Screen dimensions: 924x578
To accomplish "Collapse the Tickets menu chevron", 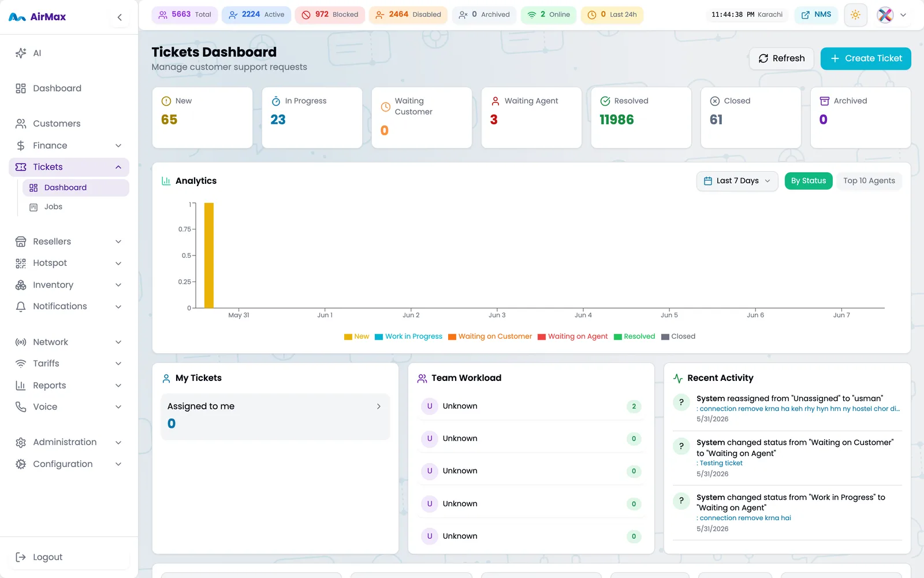I will click(118, 167).
